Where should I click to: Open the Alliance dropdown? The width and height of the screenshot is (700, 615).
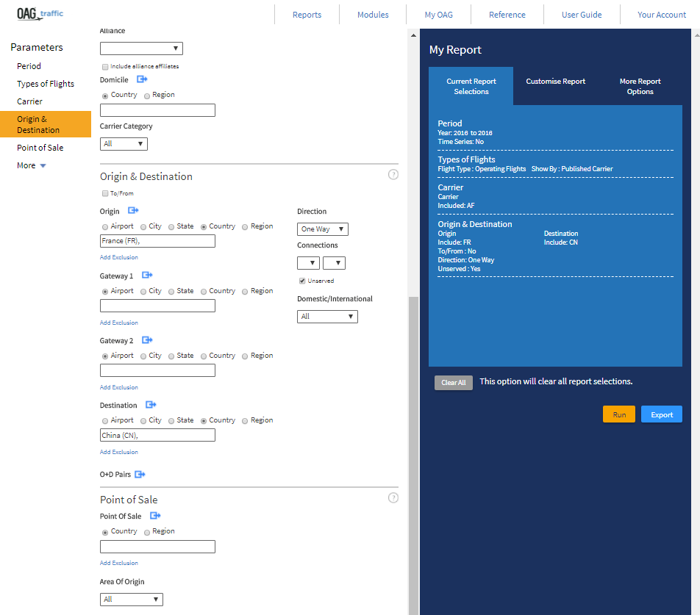click(x=141, y=48)
